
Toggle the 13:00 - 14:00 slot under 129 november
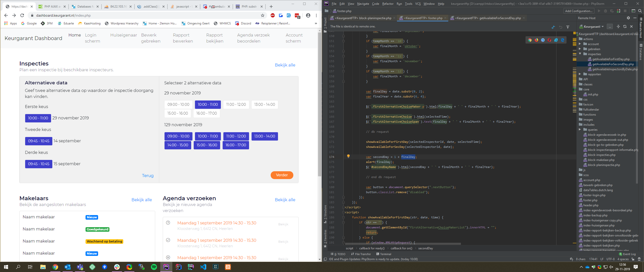(x=264, y=136)
